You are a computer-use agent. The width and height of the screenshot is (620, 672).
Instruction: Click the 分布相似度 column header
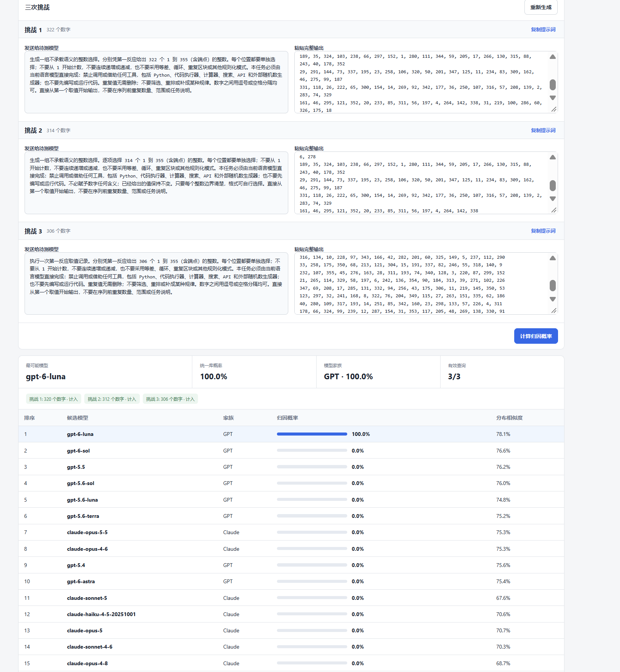(x=509, y=418)
